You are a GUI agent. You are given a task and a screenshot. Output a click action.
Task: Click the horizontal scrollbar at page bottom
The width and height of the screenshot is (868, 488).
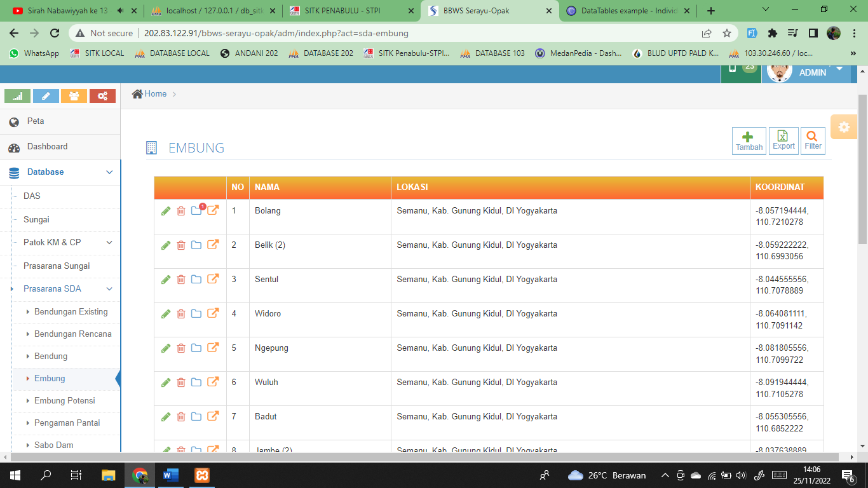pyautogui.click(x=432, y=457)
